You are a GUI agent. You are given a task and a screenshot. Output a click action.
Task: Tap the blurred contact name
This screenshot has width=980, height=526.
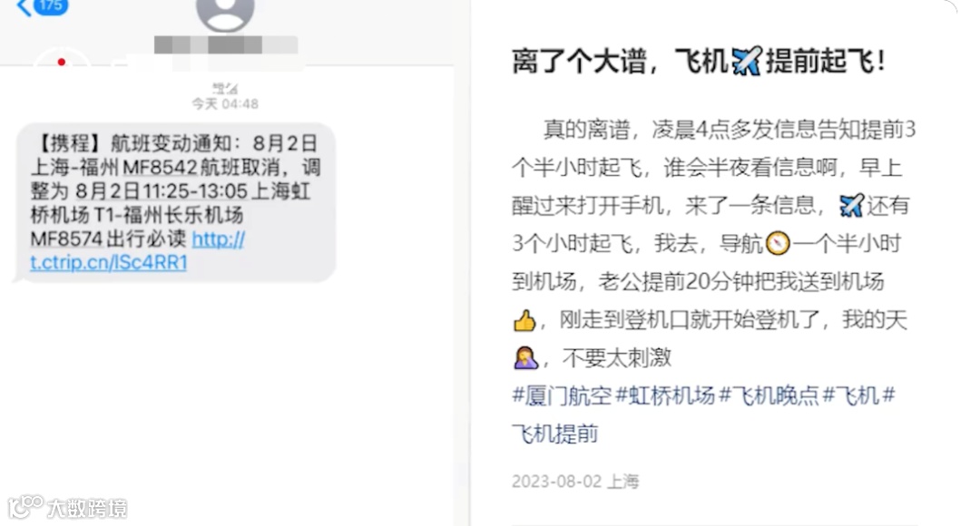(x=226, y=45)
